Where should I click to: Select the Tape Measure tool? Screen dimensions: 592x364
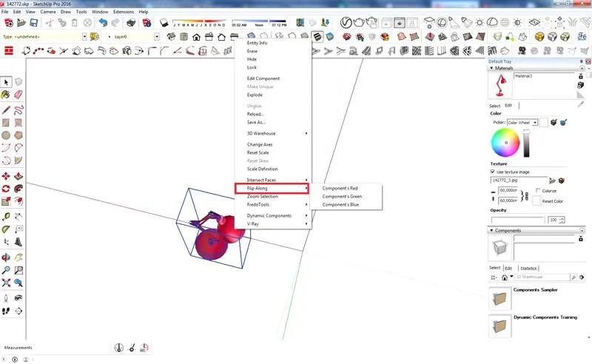tap(6, 216)
